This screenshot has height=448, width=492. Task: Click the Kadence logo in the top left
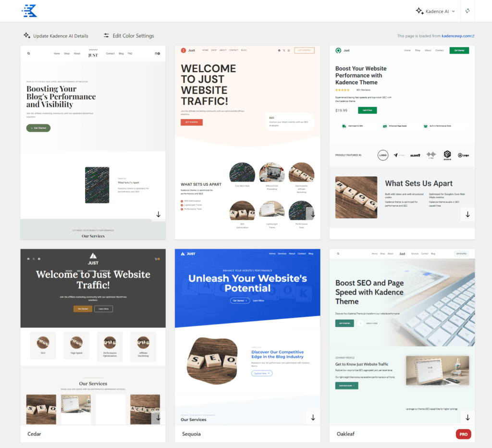(29, 11)
